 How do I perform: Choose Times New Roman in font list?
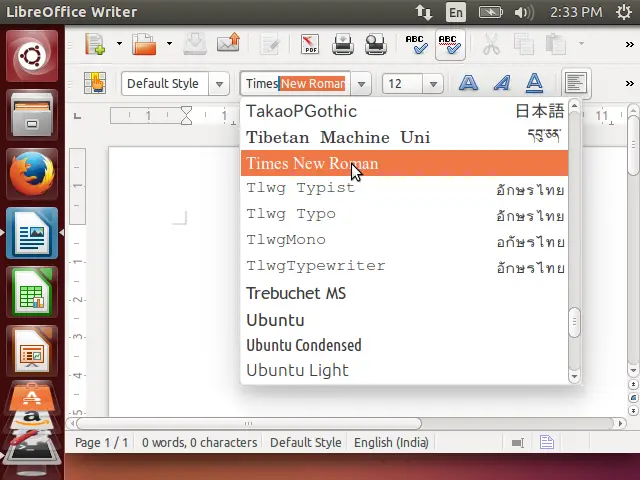[404, 163]
